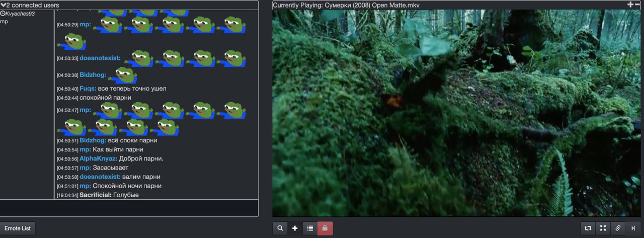The image size is (644, 238).
Task: Click the message 'Засасывает'
Action: click(x=111, y=168)
